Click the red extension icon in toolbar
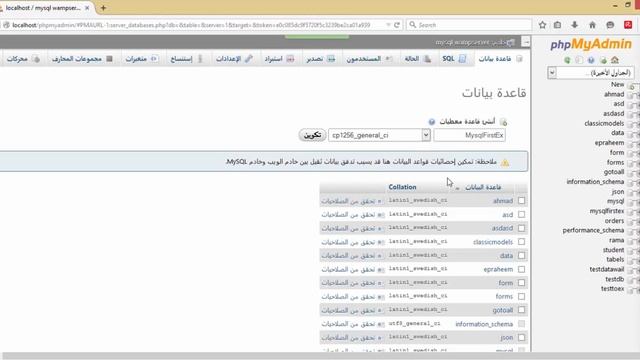 coord(628,25)
